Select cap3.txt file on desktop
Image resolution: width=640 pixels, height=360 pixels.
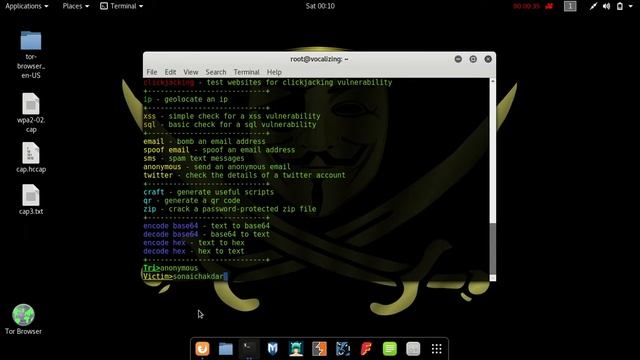pos(31,200)
